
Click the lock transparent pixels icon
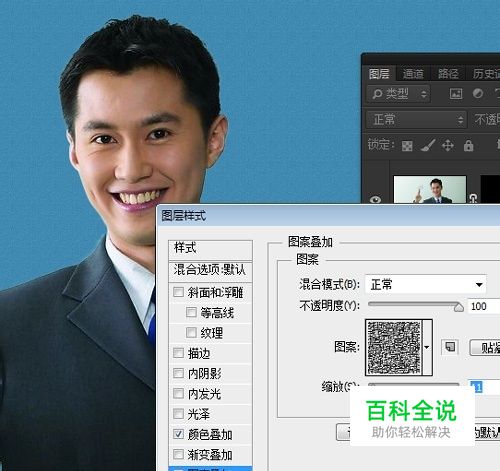407,146
